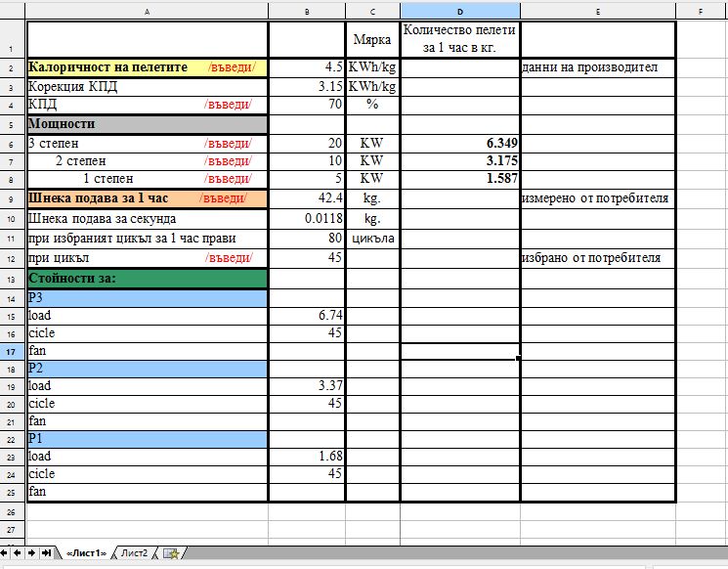Select the gray 'Мощности' cell

click(147, 125)
